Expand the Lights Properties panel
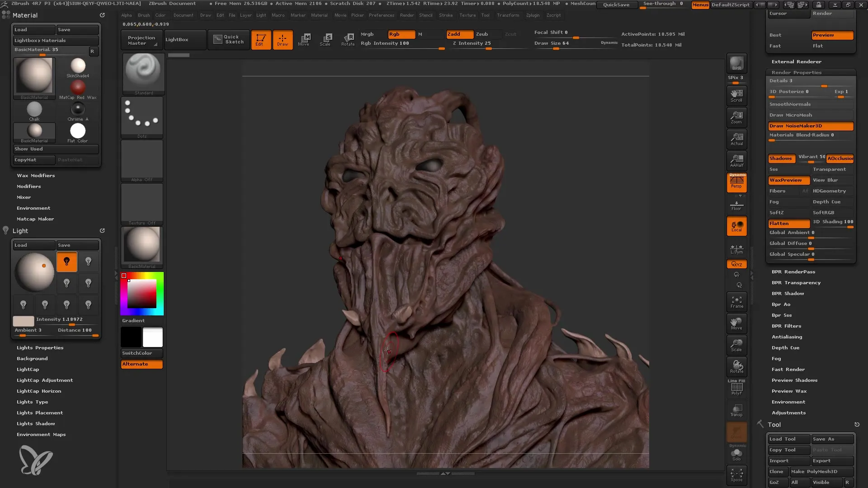 coord(40,347)
